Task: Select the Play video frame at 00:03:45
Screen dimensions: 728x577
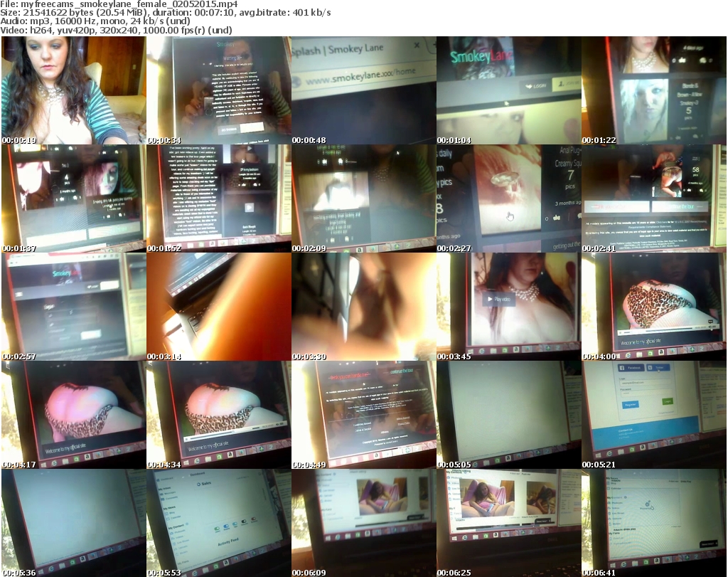Action: coord(508,307)
